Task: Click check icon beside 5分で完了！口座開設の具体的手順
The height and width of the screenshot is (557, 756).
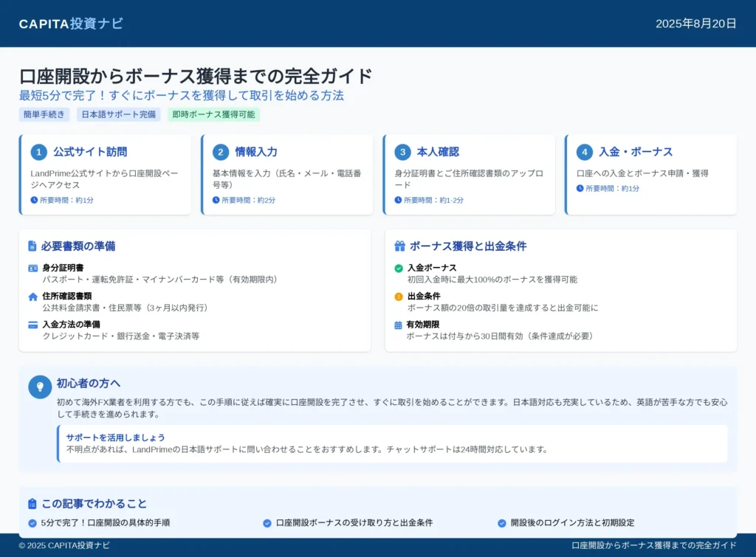Action: click(x=32, y=523)
